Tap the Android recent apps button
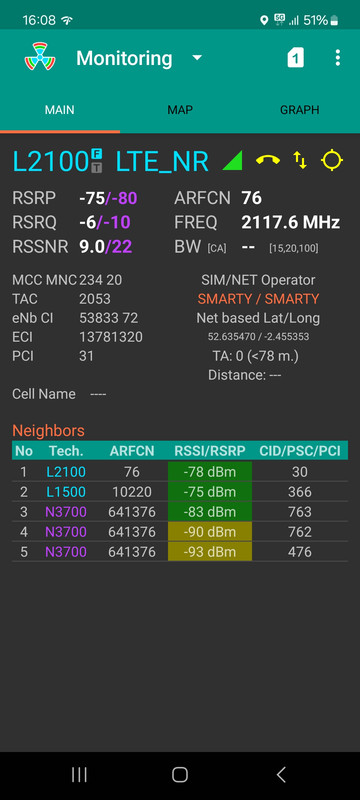This screenshot has width=360, height=800. click(79, 774)
